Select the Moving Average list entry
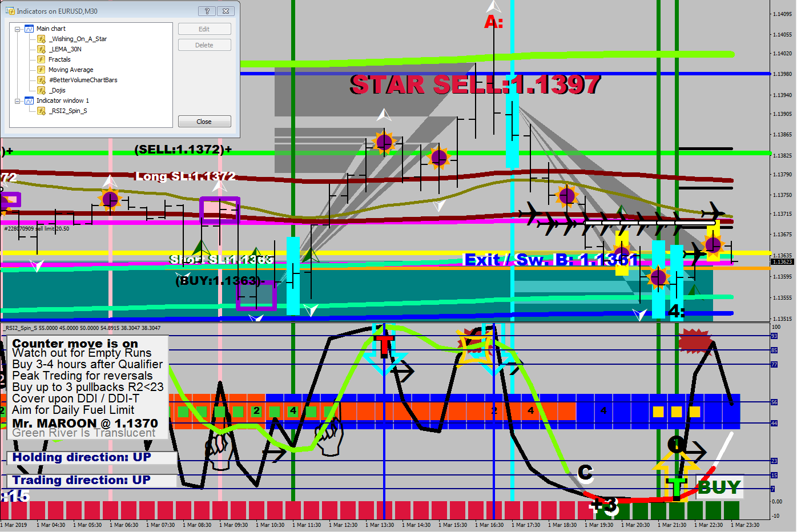The width and height of the screenshot is (797, 532). coord(71,70)
